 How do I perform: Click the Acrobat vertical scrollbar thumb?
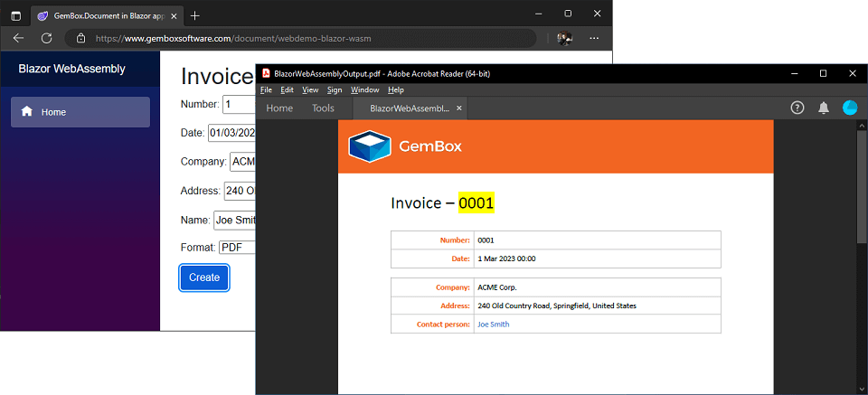coord(861,185)
